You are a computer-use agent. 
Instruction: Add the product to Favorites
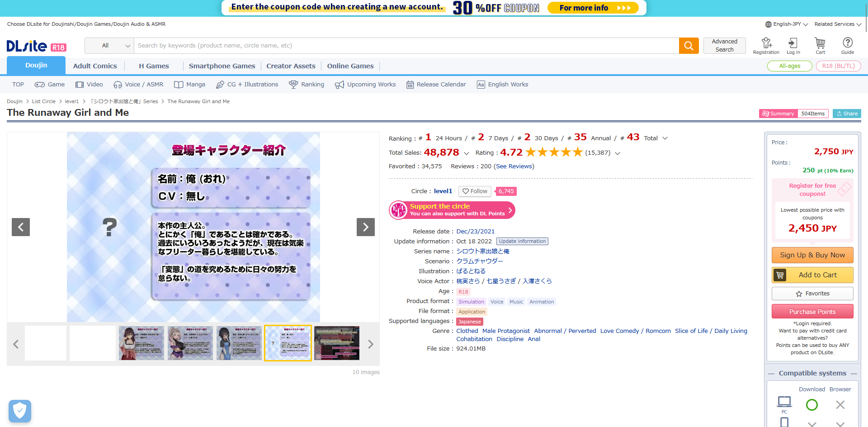click(x=812, y=294)
